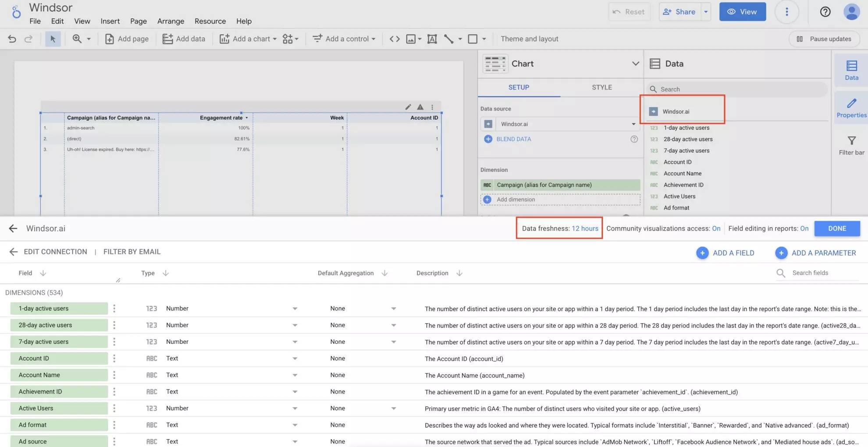Click the View button
This screenshot has width=868, height=447.
tap(742, 12)
